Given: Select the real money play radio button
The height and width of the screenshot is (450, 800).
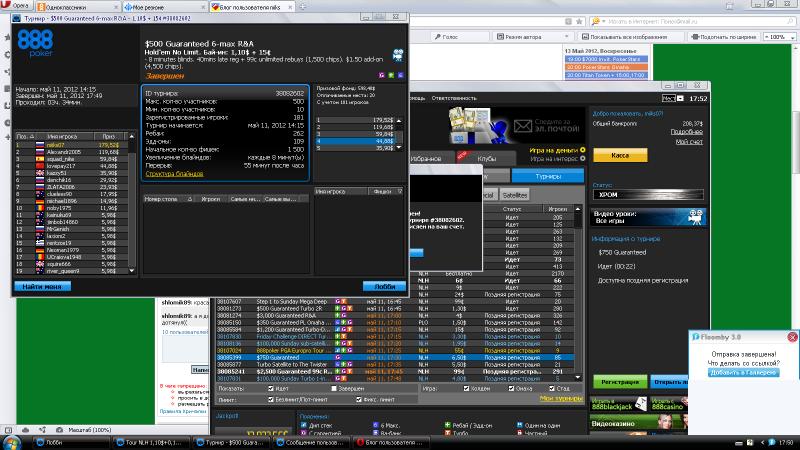Looking at the screenshot, I should [583, 150].
